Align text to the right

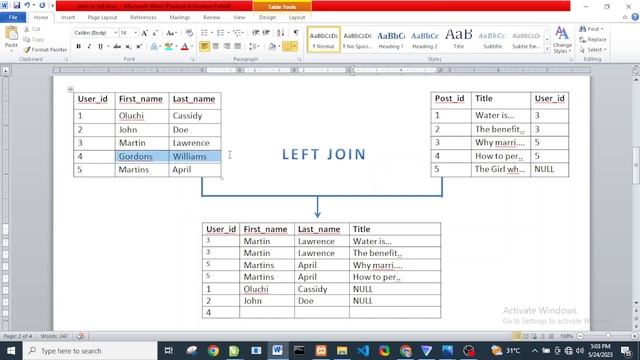227,47
